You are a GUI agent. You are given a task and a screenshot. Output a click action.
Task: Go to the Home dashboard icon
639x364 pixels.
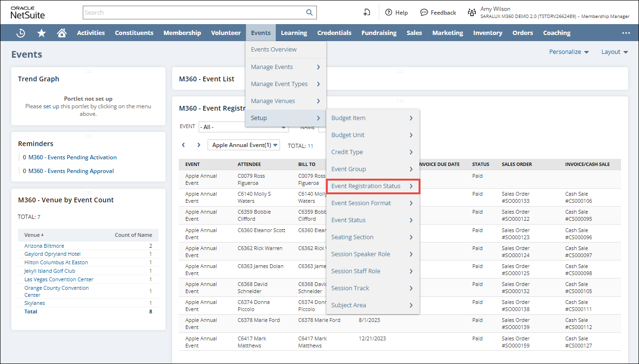click(x=61, y=33)
